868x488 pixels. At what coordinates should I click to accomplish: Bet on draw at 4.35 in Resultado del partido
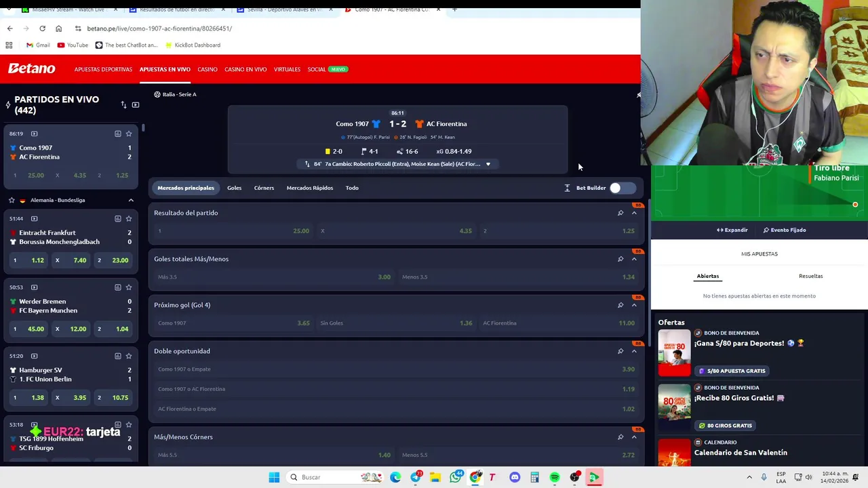(395, 230)
